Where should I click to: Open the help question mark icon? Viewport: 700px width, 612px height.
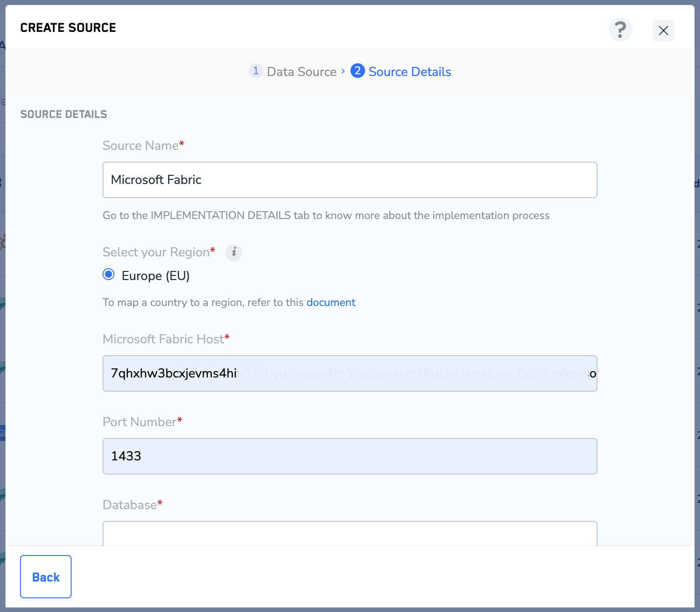click(620, 30)
